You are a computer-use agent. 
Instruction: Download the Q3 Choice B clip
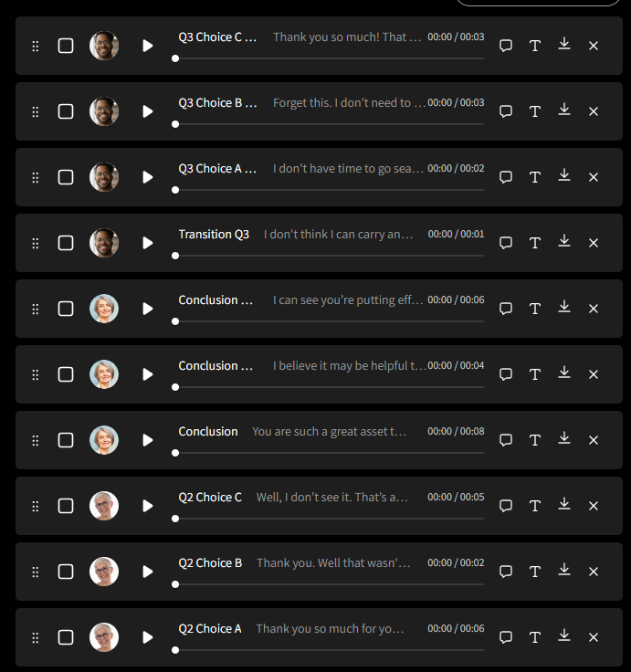point(564,110)
